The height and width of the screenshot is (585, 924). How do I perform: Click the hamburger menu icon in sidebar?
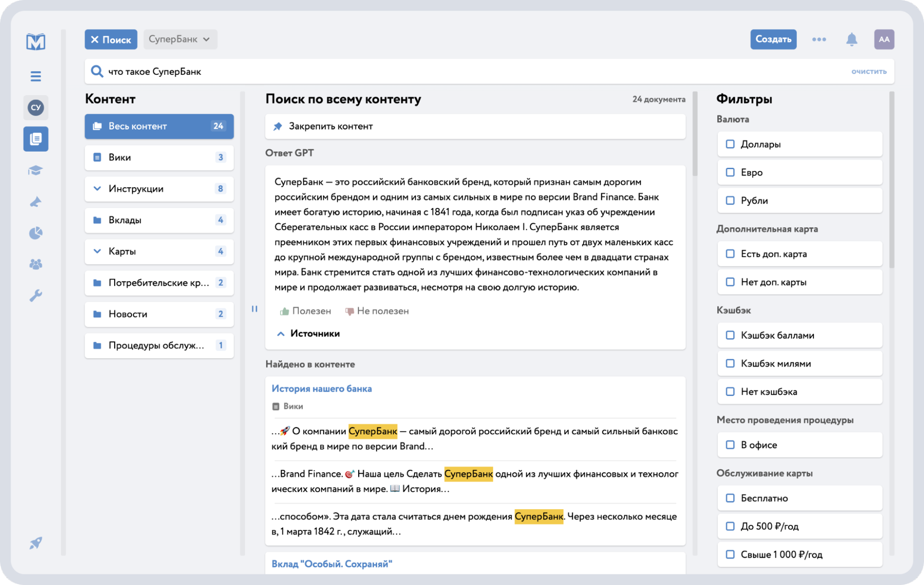click(36, 76)
